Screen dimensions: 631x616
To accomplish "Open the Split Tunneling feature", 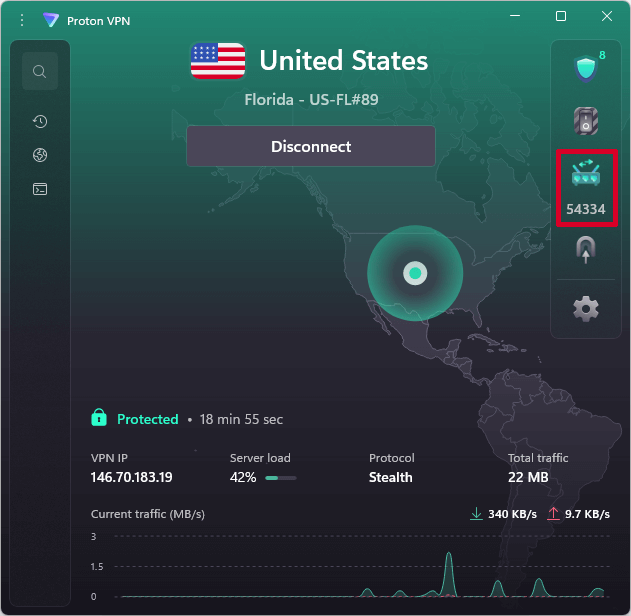I will (x=585, y=250).
